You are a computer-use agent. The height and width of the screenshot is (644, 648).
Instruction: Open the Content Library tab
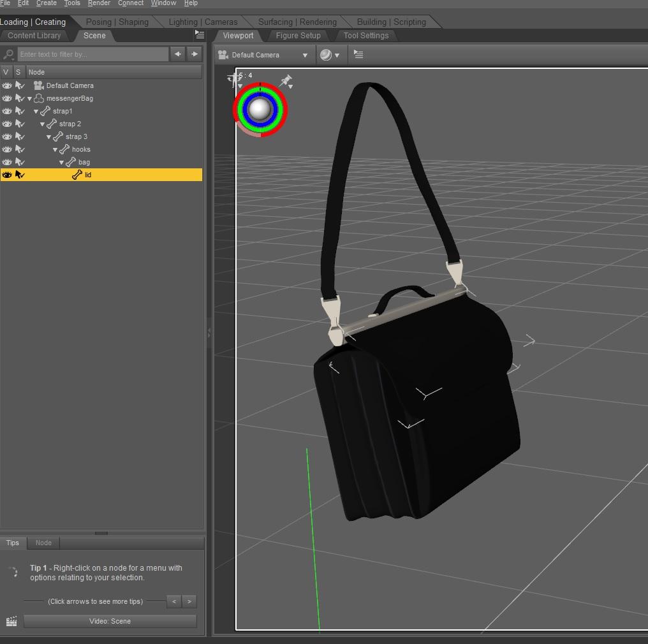click(x=34, y=36)
